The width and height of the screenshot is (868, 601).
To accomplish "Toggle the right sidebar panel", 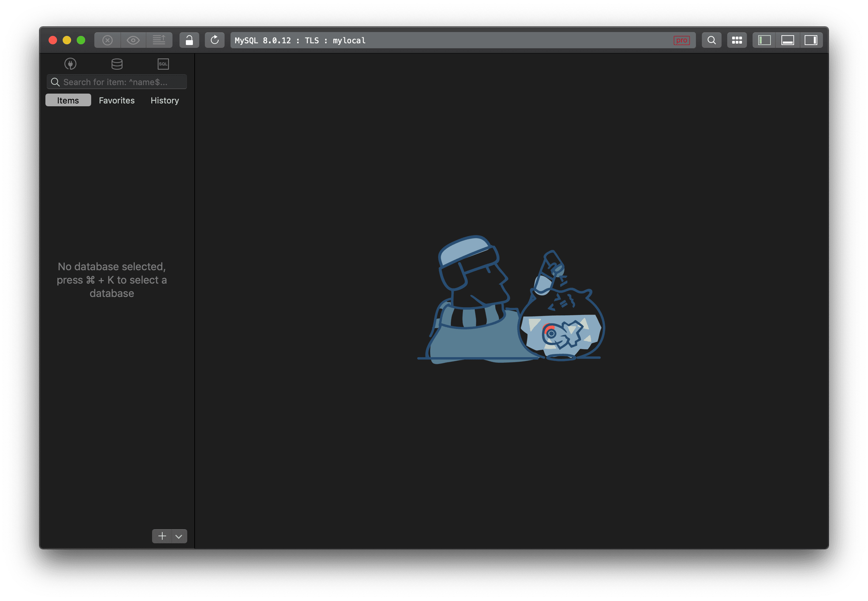I will click(x=811, y=40).
